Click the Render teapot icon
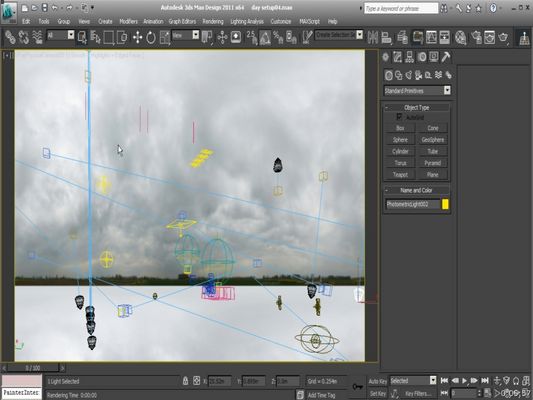This screenshot has height=400, width=533. [503, 37]
